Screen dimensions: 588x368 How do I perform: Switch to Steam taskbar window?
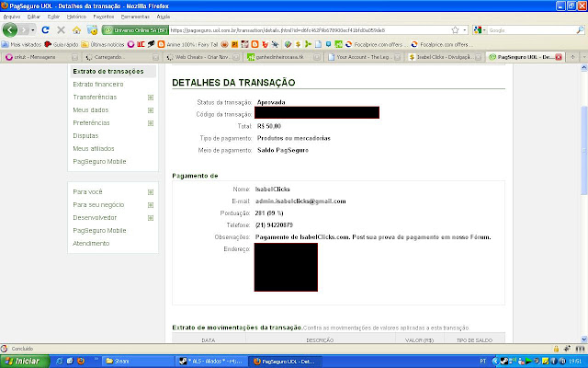[x=138, y=362]
